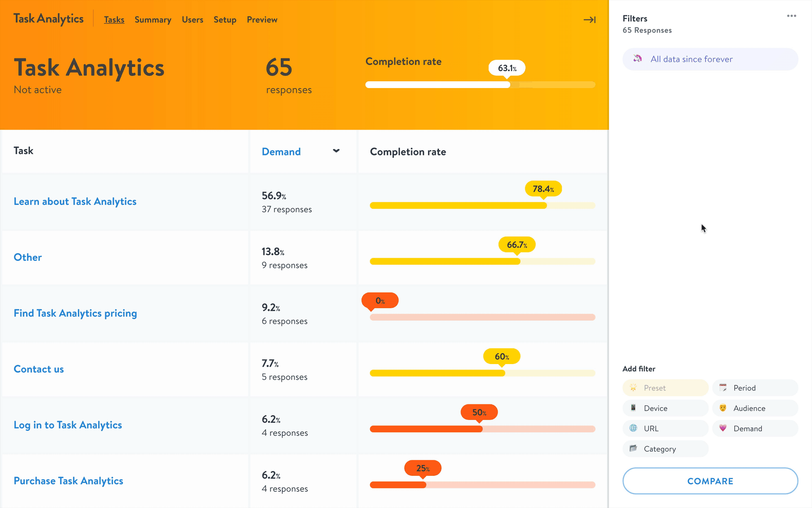The width and height of the screenshot is (812, 508).
Task: Open the Demand column header dropdown
Action: coord(281,152)
